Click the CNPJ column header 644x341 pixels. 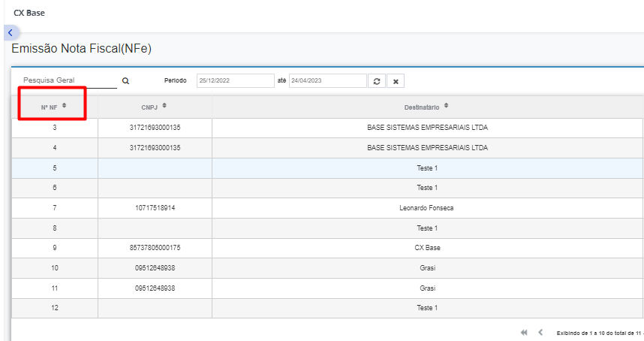point(155,107)
